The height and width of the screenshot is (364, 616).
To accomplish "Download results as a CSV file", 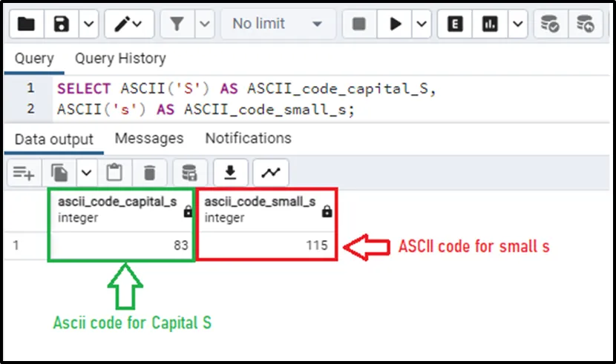I will [231, 173].
